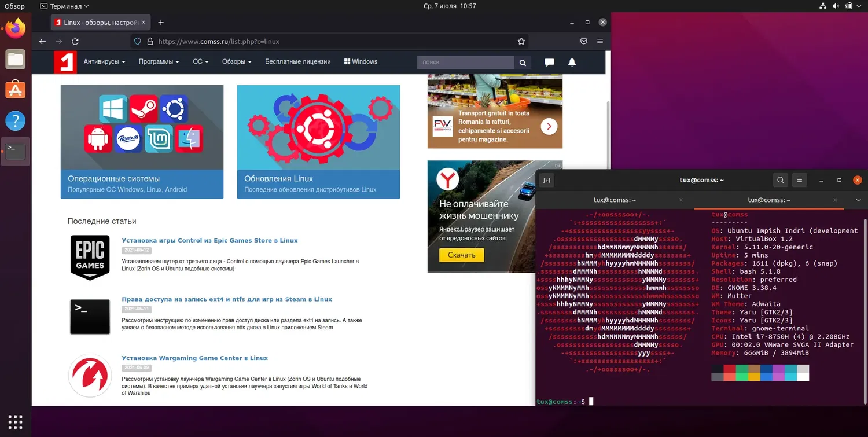Close the first tux@comss terminal tab
This screenshot has width=868, height=437.
coord(681,200)
